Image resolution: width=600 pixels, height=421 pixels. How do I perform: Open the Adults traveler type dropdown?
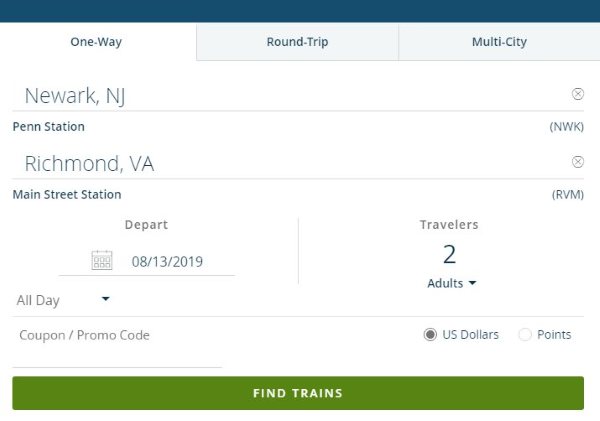451,283
